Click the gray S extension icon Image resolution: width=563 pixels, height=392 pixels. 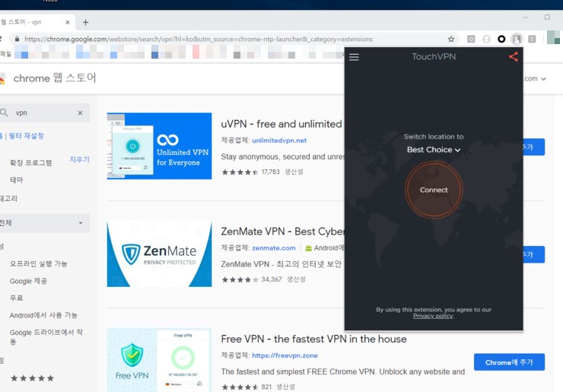(x=532, y=39)
